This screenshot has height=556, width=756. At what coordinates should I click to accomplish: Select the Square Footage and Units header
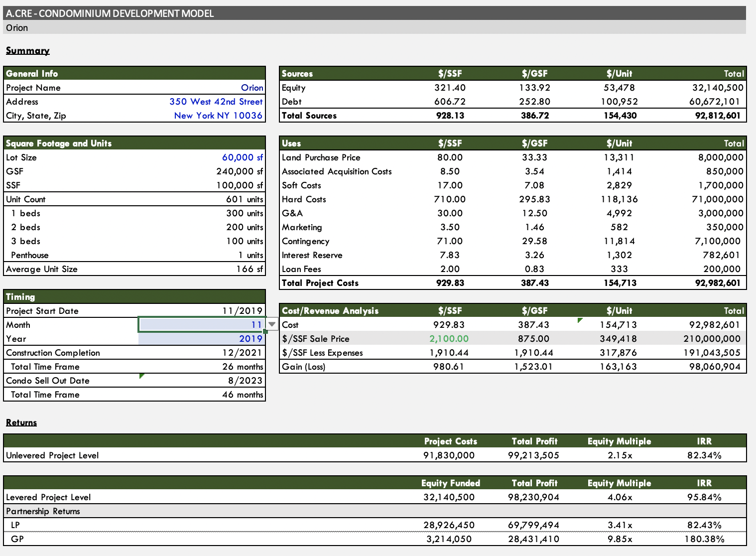tap(59, 143)
